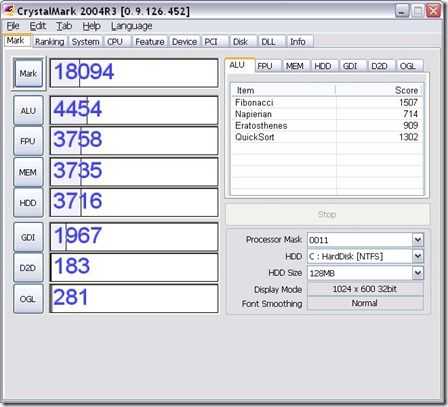Open the File menu
448x407 pixels.
point(13,26)
